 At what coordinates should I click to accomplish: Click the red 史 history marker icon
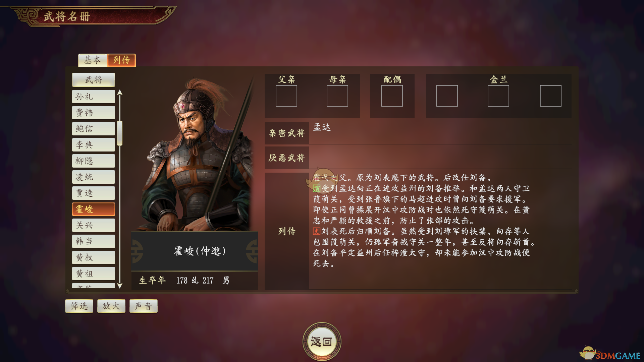coord(317,231)
